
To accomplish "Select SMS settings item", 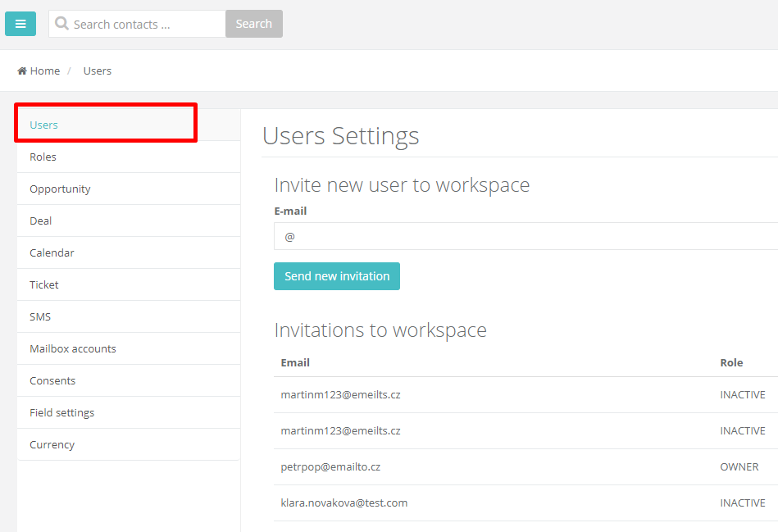I will point(129,316).
